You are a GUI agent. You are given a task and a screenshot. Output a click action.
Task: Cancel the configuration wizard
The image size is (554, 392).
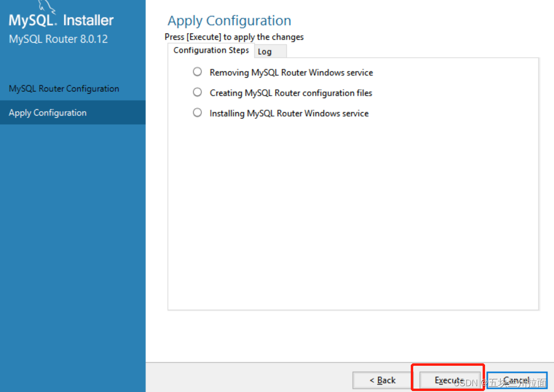point(517,380)
